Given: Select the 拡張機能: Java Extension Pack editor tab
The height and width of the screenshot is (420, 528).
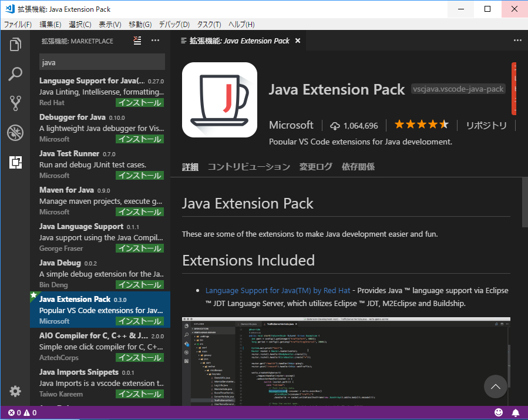Looking at the screenshot, I should (x=239, y=41).
